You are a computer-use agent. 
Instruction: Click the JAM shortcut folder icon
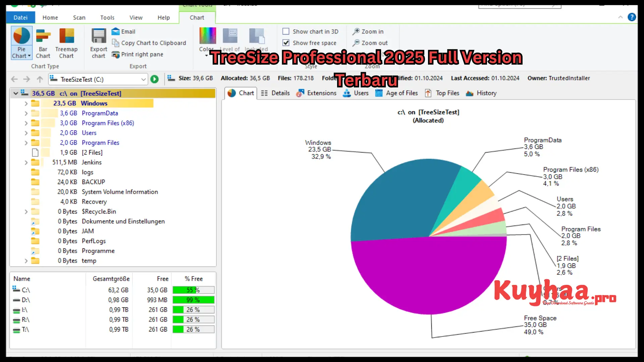click(x=35, y=231)
